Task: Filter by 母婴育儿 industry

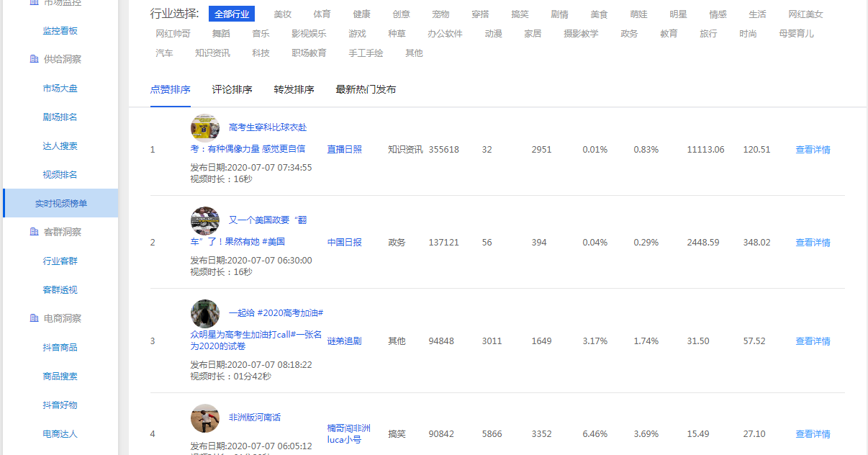Action: (x=797, y=33)
